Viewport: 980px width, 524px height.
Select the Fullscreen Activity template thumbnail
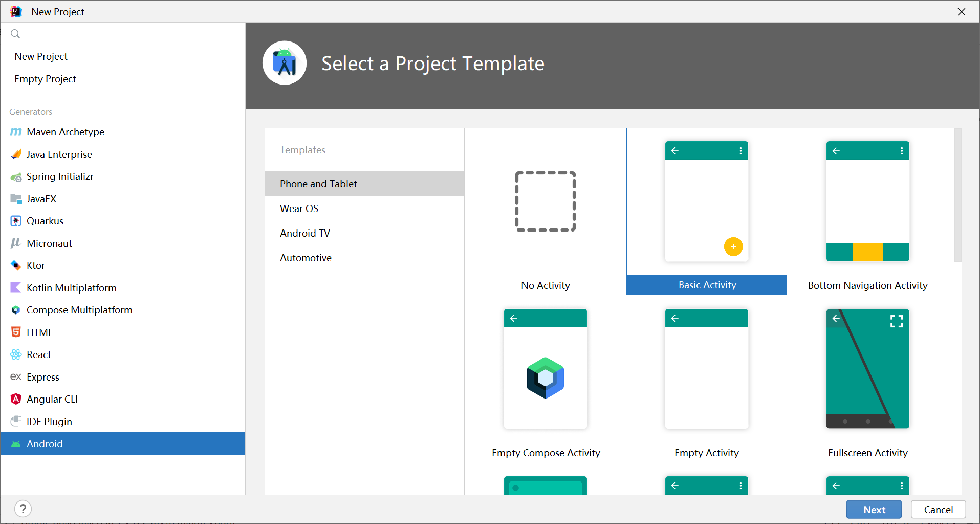868,369
